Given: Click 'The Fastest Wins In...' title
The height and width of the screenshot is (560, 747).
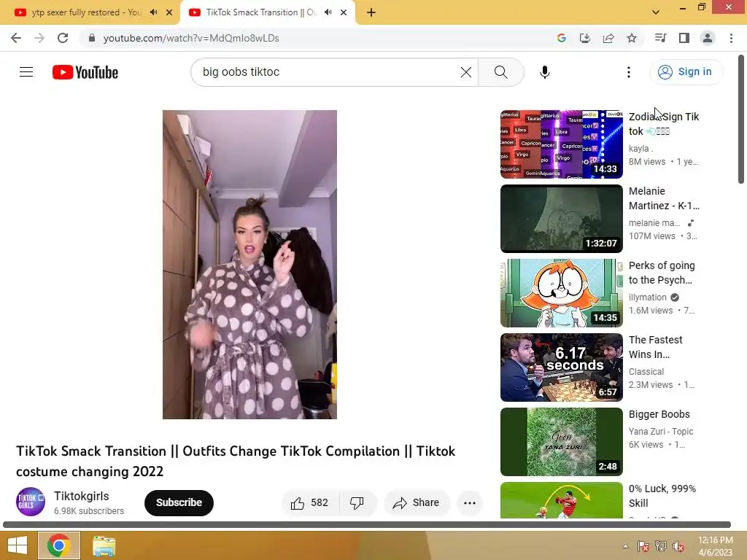Looking at the screenshot, I should 656,346.
